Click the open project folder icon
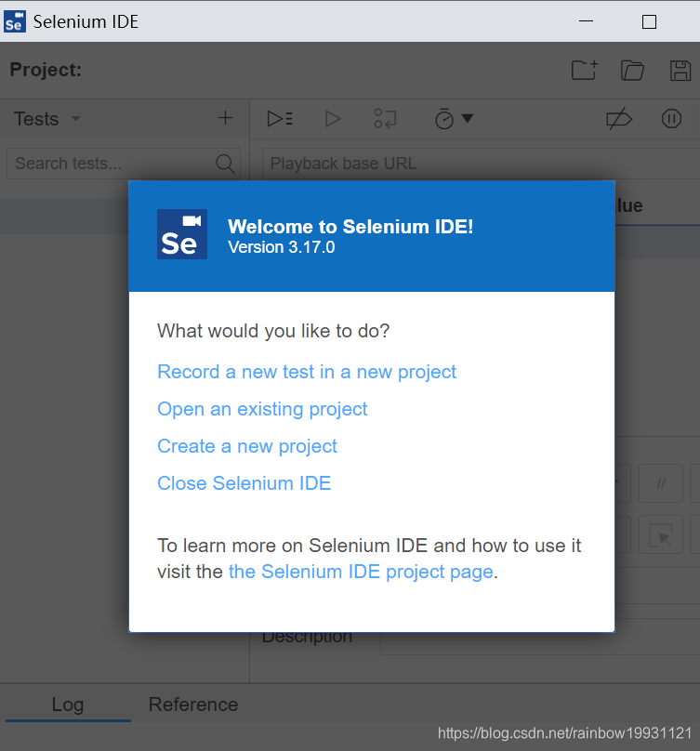700x751 pixels. [x=632, y=71]
